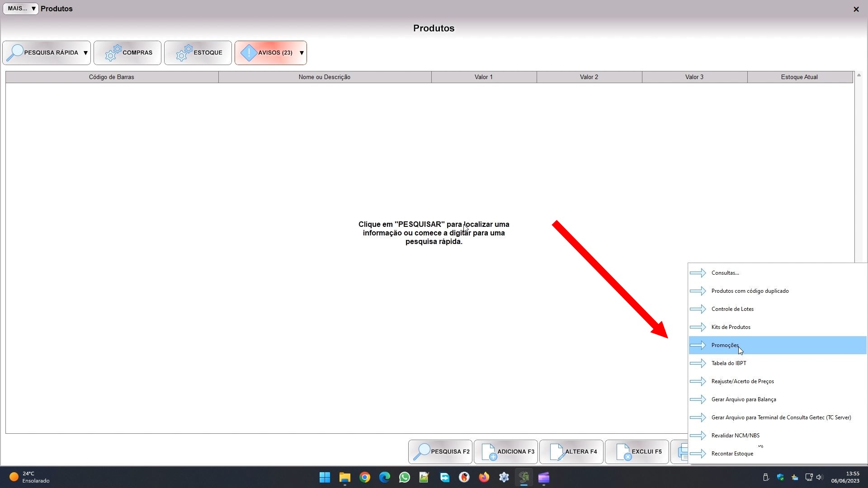This screenshot has width=868, height=488.
Task: Click the AVISOS blue warning diamond icon
Action: coord(249,53)
